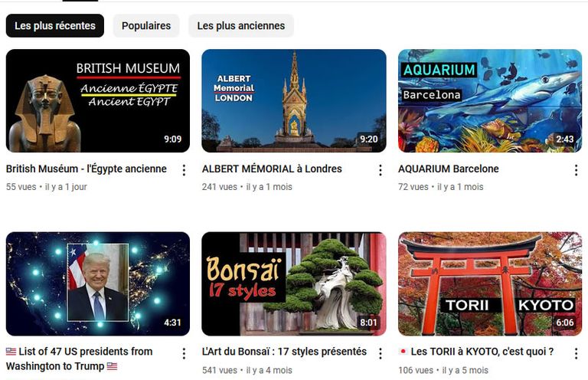588x380 pixels.
Task: Open Albert Memorial London thumbnail
Action: pyautogui.click(x=294, y=100)
